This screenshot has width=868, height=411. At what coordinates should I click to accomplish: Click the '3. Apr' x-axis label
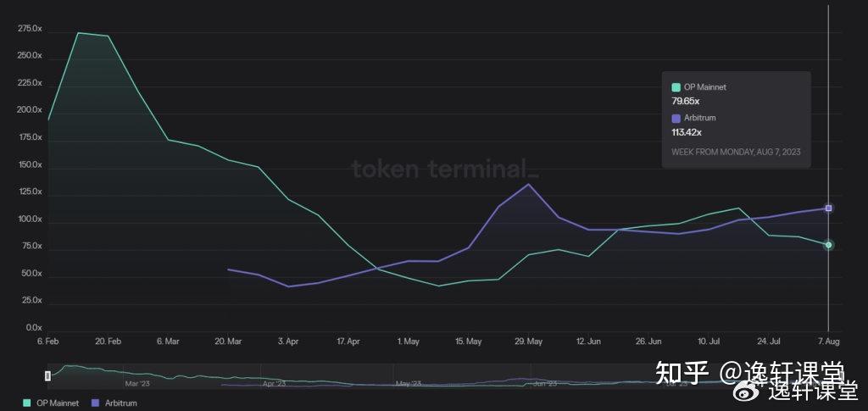click(288, 342)
